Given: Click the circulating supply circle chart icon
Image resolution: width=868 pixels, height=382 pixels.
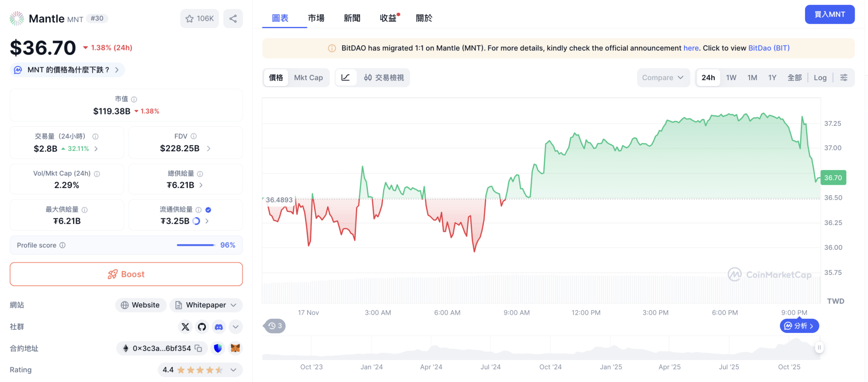Looking at the screenshot, I should click(196, 221).
